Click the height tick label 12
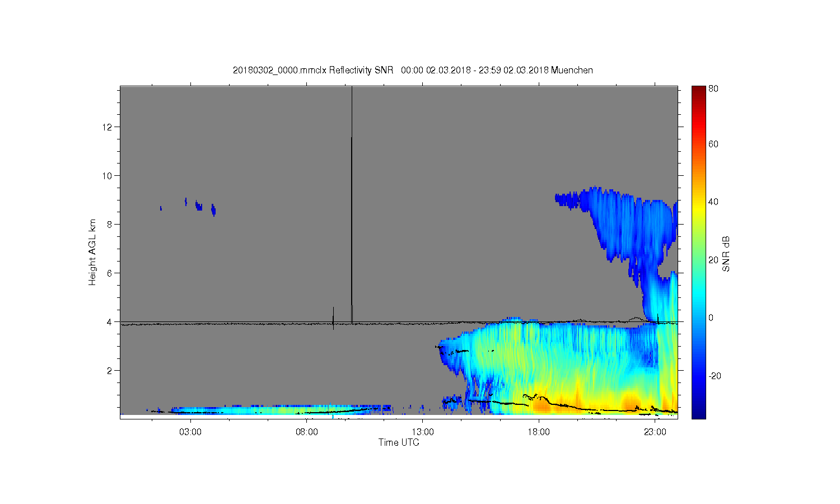840x504 pixels. 108,127
